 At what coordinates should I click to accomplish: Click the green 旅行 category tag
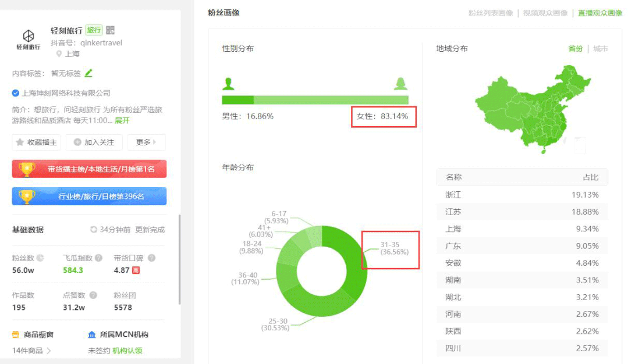tap(94, 30)
